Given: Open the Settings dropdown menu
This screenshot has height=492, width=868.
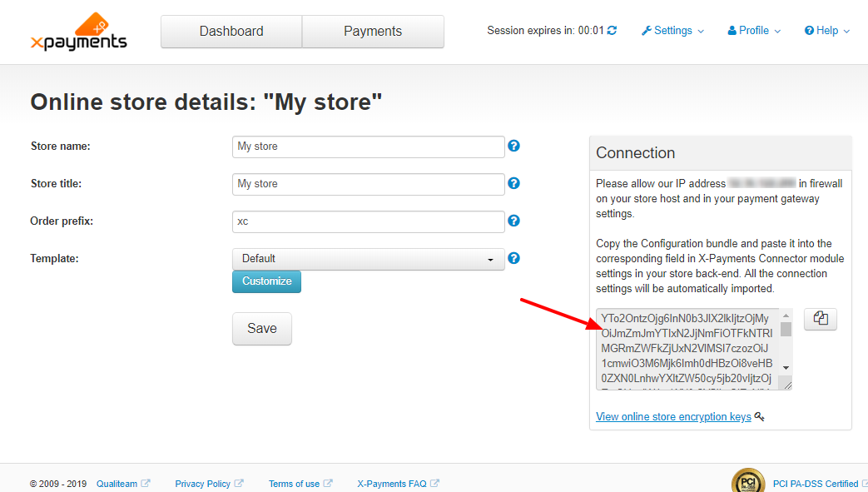Looking at the screenshot, I should coord(672,31).
